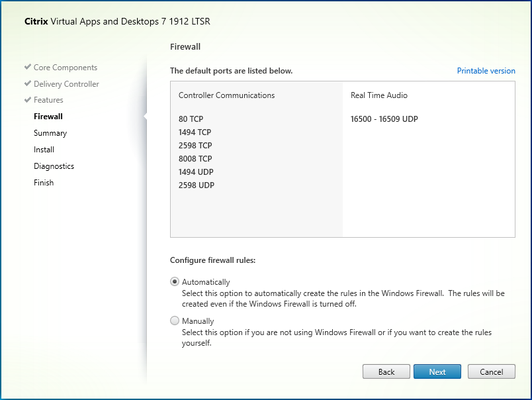
Task: Go Back to the previous step
Action: pos(386,372)
